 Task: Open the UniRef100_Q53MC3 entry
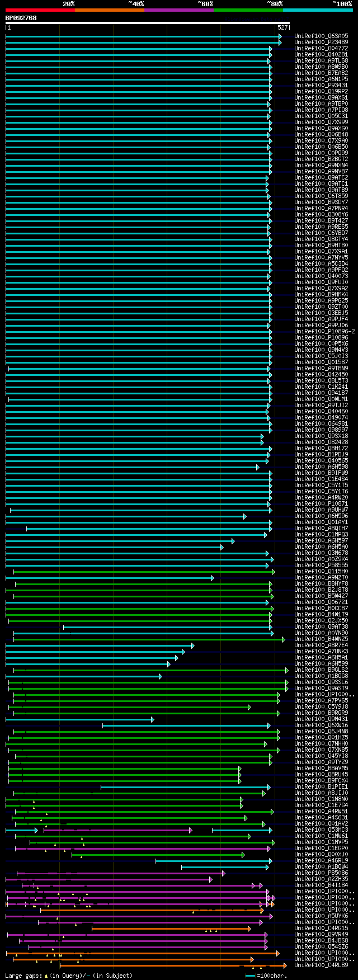pos(321,830)
